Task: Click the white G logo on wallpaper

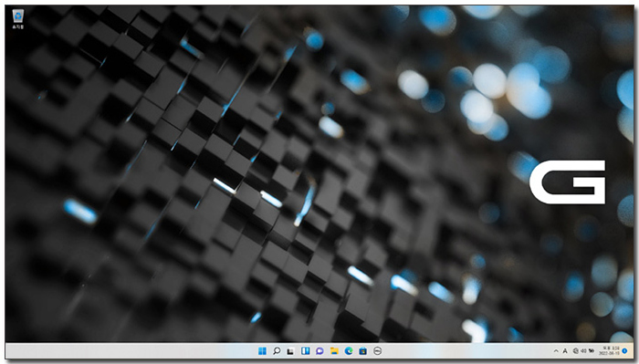Action: point(567,182)
